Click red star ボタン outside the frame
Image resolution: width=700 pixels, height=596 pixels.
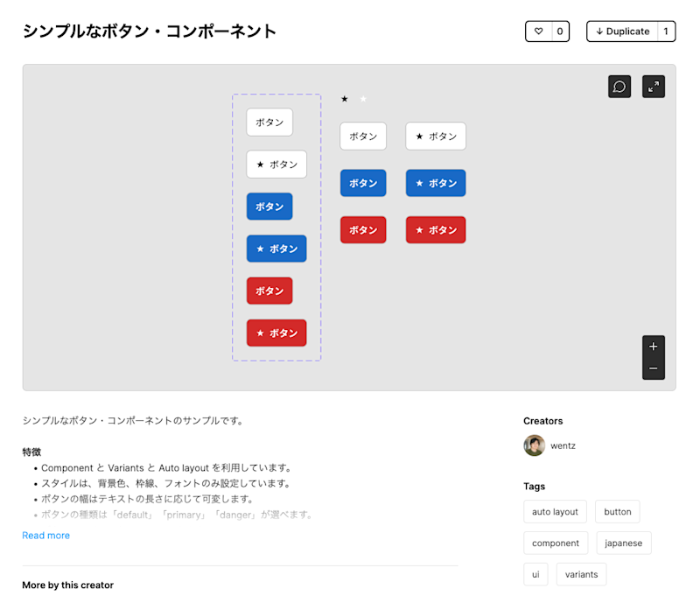pyautogui.click(x=436, y=230)
